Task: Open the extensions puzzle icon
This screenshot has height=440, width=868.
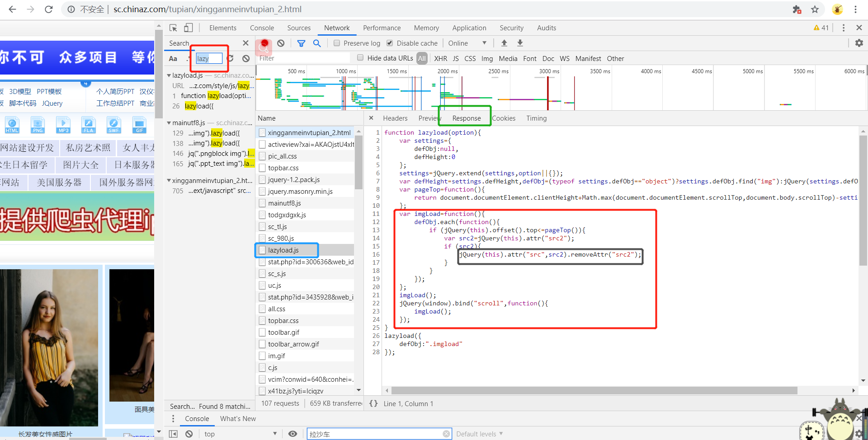Action: tap(797, 9)
